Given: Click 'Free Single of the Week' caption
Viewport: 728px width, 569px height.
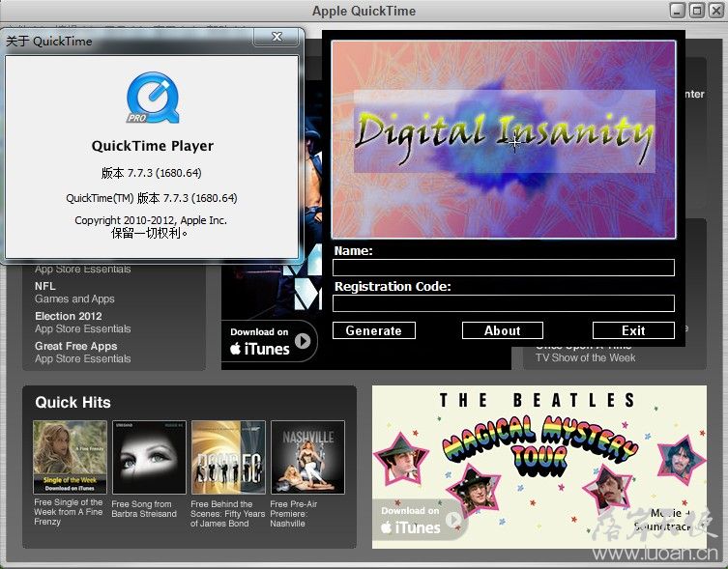Looking at the screenshot, I should [69, 512].
